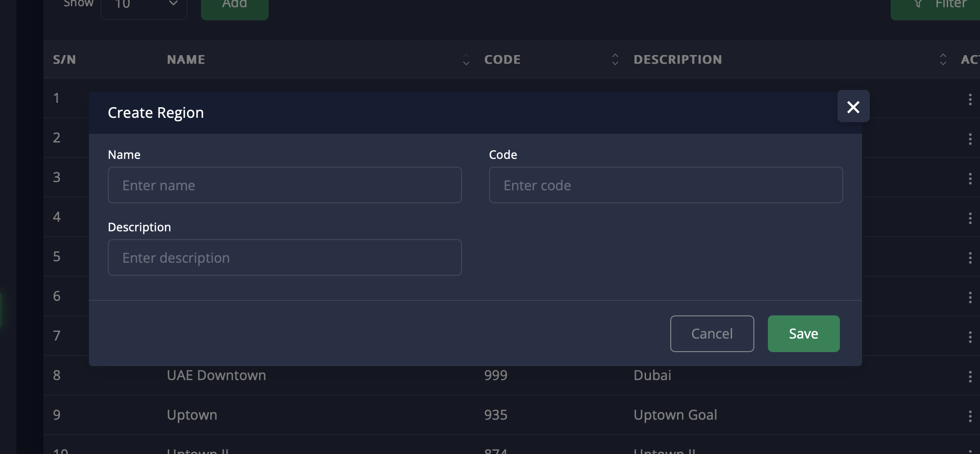This screenshot has height=454, width=980.
Task: Sort table by Name column
Action: (466, 59)
